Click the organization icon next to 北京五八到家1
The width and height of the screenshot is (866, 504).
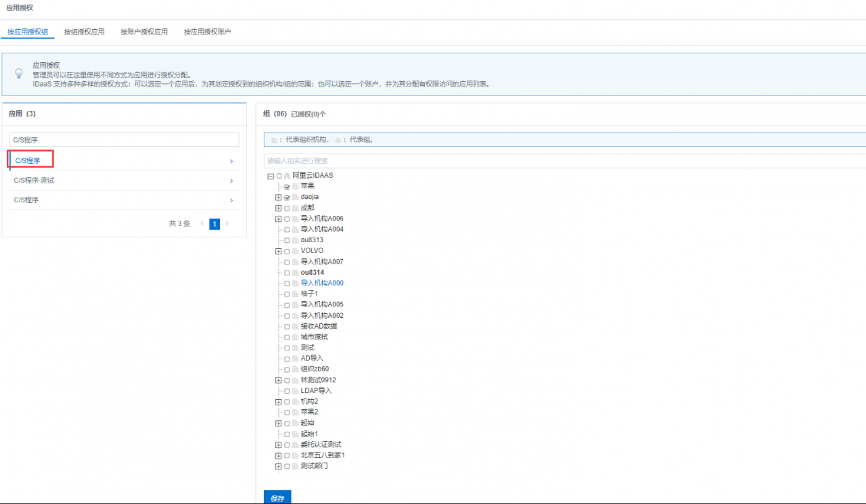[295, 456]
